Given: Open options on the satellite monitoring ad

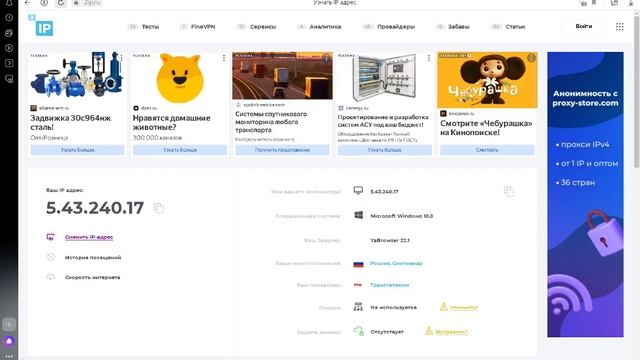Looking at the screenshot, I should click(326, 58).
